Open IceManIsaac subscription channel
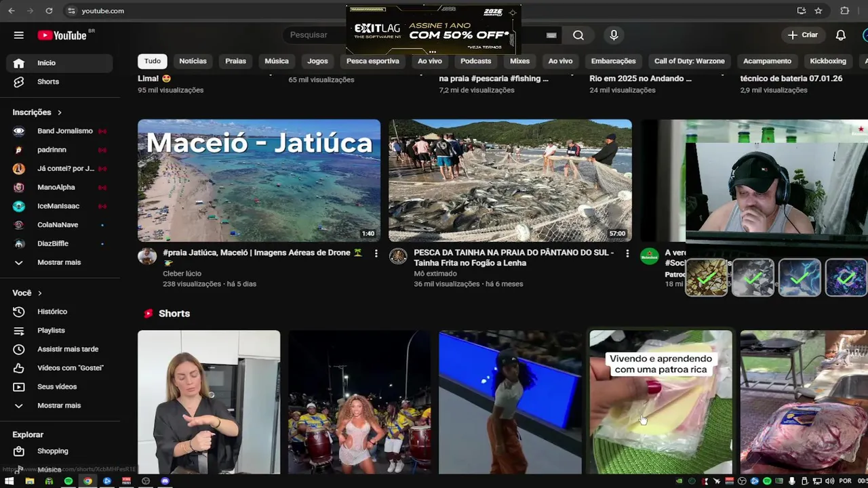This screenshot has width=868, height=488. (x=60, y=206)
